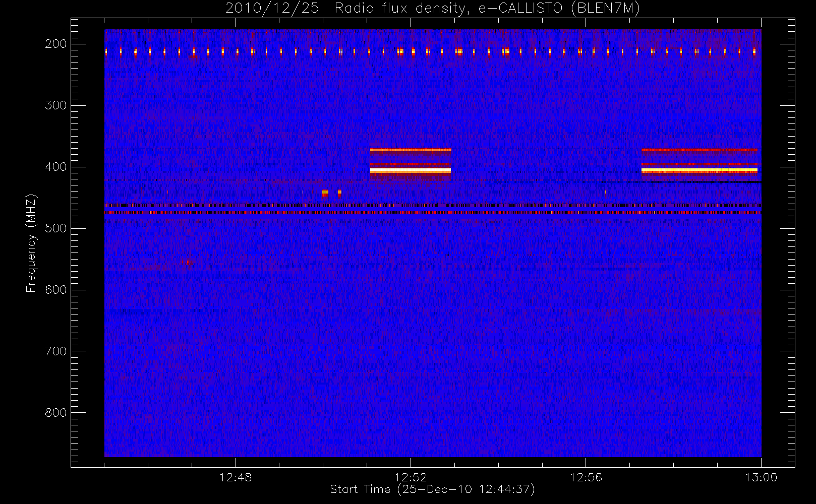Click the 500 frequency tick label

pyautogui.click(x=56, y=228)
